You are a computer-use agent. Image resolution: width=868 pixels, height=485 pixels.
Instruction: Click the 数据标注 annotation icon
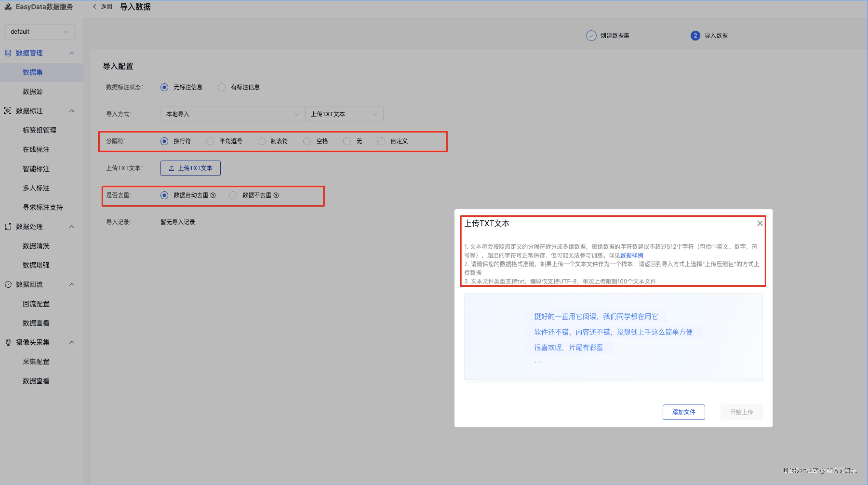[x=8, y=111]
